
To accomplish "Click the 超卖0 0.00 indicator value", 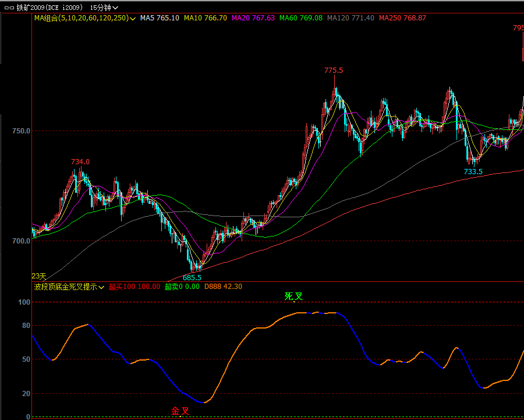I will pos(182,287).
